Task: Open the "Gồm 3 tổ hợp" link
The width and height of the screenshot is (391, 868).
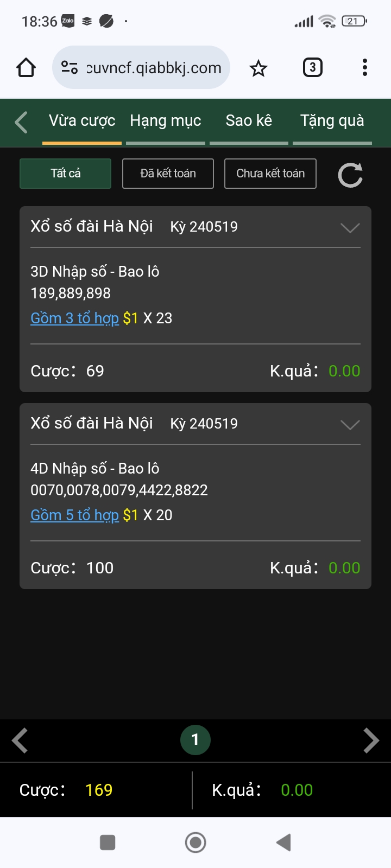Action: click(75, 318)
